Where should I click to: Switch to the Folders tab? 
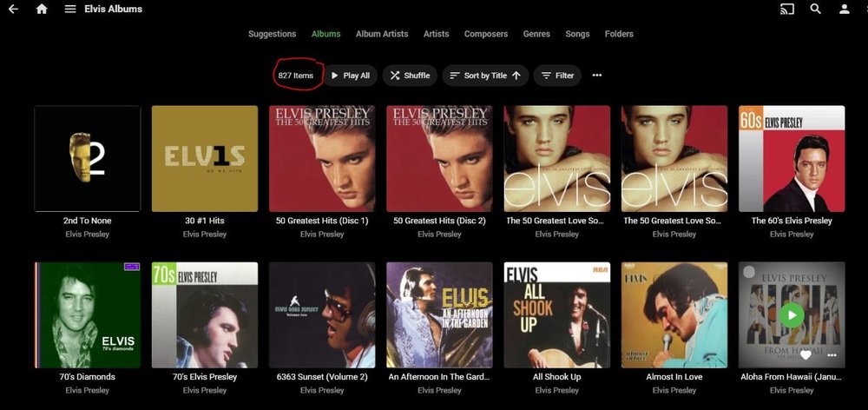pyautogui.click(x=619, y=34)
